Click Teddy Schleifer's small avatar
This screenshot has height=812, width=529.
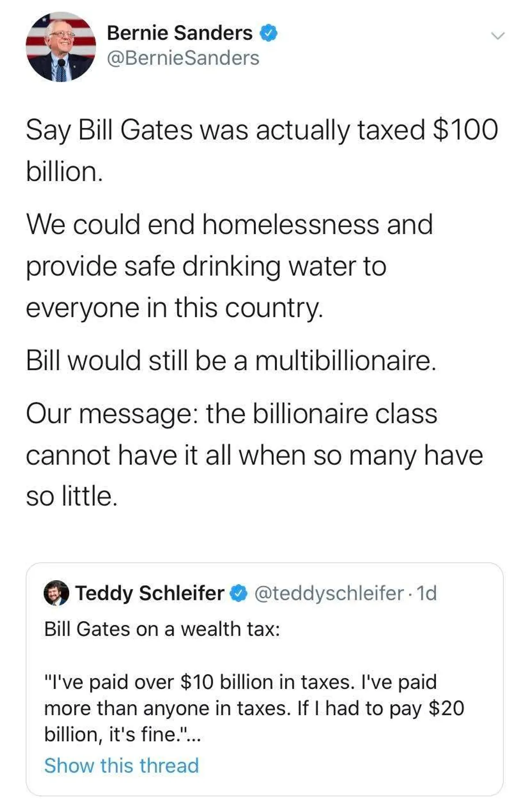pyautogui.click(x=56, y=593)
